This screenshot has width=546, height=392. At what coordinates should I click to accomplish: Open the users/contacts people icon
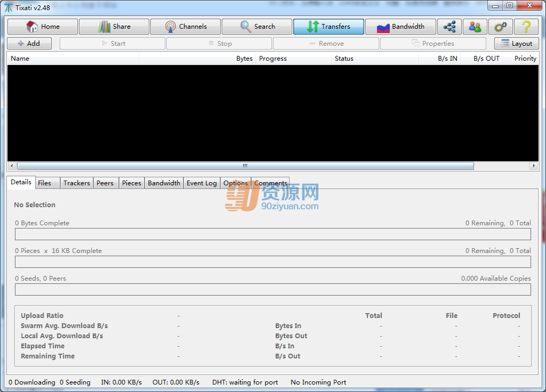[475, 27]
